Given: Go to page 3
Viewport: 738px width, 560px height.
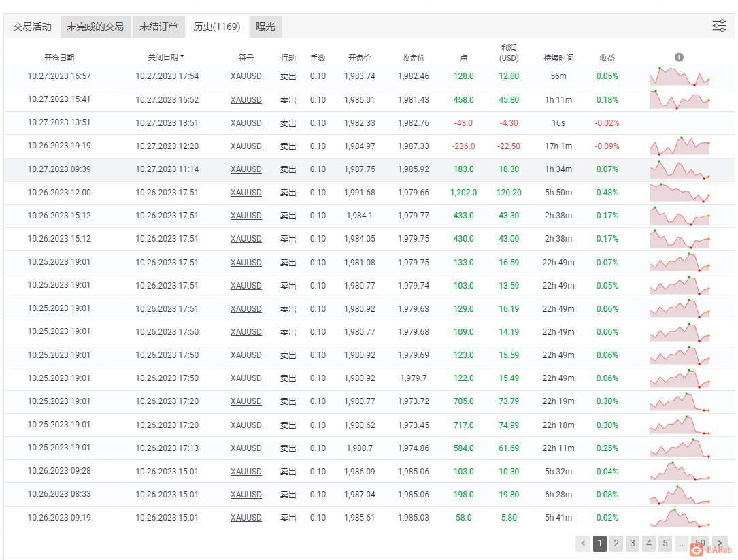Looking at the screenshot, I should point(632,543).
